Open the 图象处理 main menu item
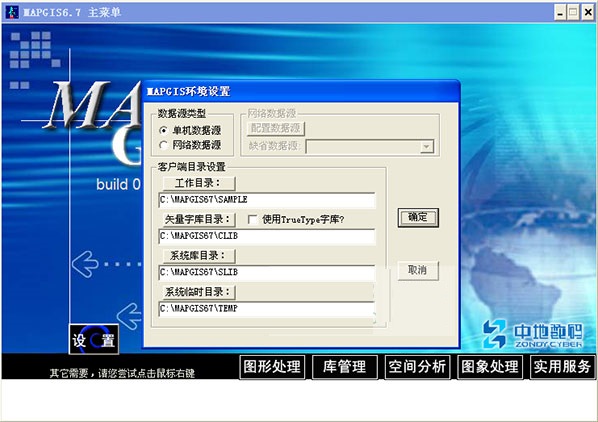 [490, 367]
